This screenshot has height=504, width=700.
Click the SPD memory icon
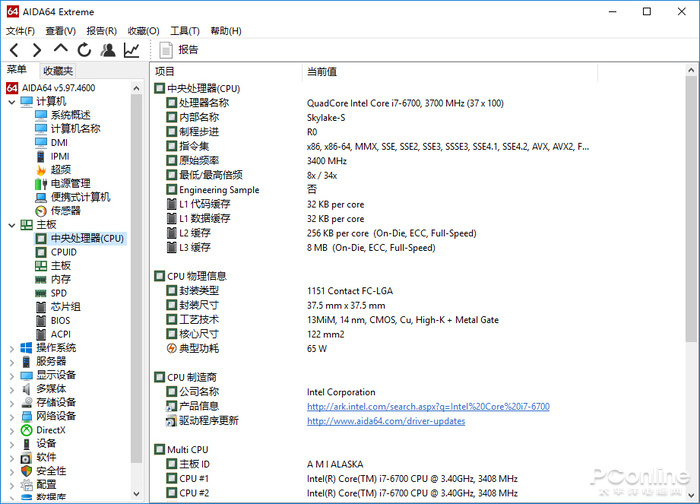point(41,293)
